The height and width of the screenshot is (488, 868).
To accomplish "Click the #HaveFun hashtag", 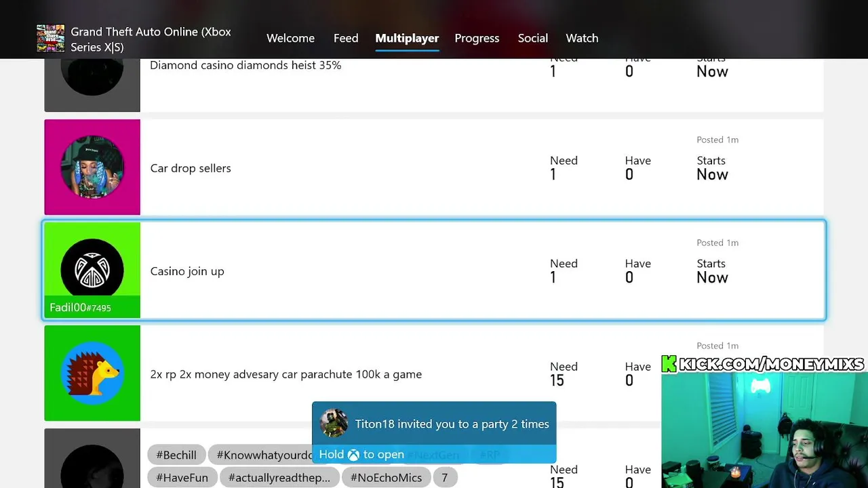I will pos(182,478).
